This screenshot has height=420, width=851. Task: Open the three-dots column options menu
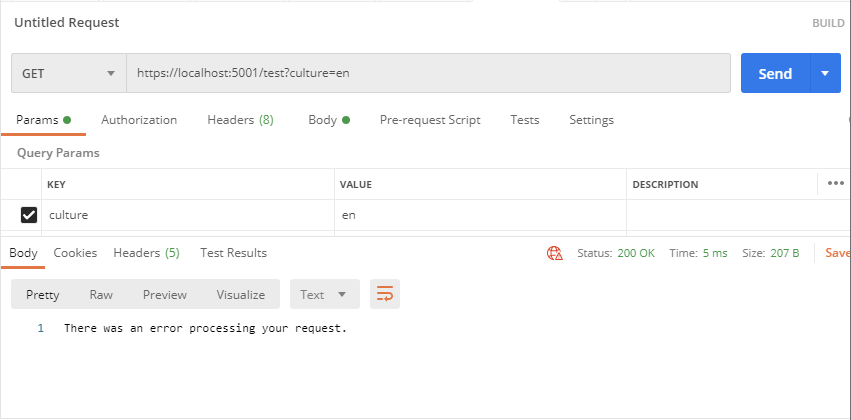(x=835, y=183)
